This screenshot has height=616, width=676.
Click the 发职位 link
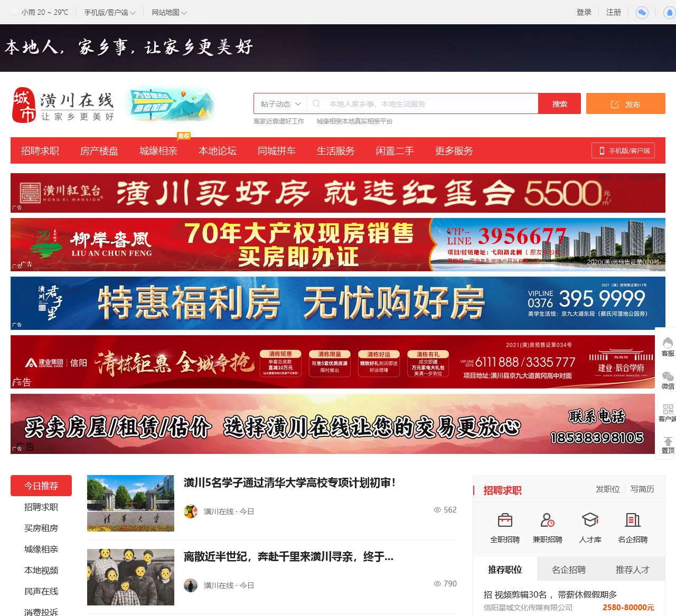[608, 489]
